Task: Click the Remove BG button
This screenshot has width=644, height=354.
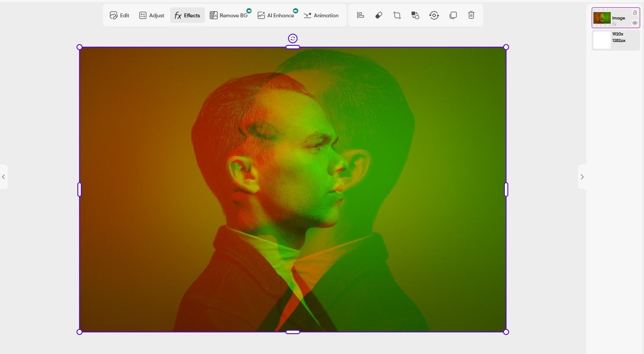Action: coord(229,15)
